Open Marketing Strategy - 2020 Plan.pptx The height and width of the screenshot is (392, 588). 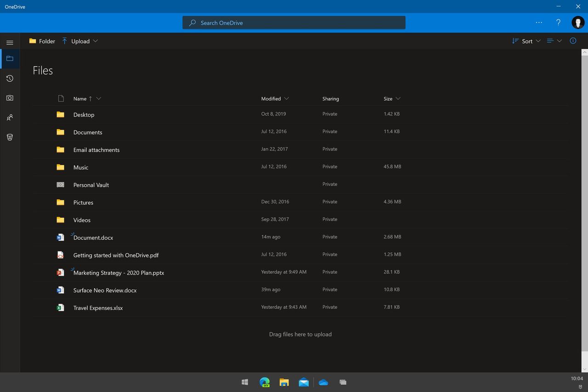119,273
